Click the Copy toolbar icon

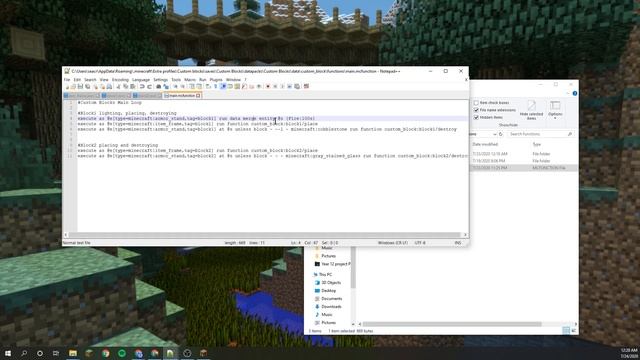126,87
